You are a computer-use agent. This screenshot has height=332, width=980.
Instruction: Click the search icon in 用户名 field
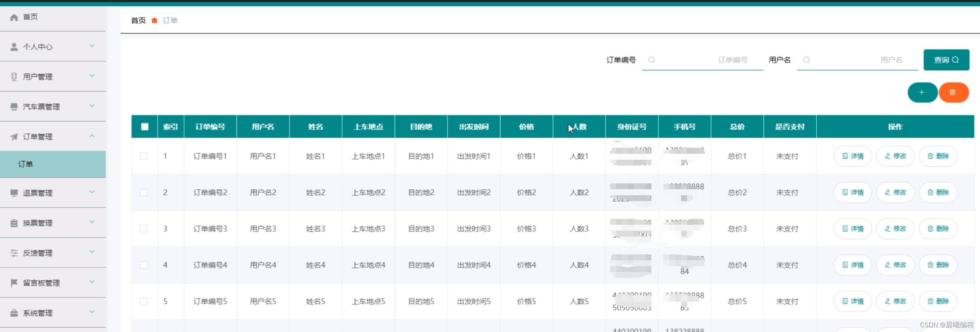[x=806, y=60]
